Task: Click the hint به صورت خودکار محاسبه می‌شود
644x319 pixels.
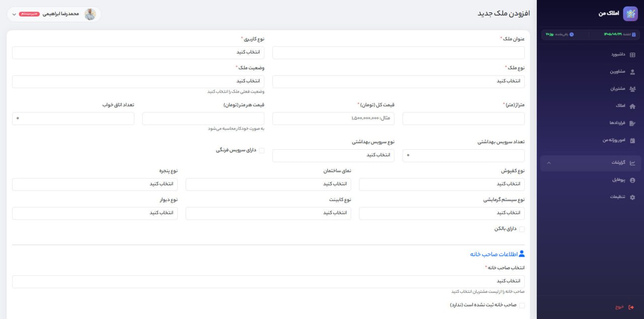Action: (236, 129)
